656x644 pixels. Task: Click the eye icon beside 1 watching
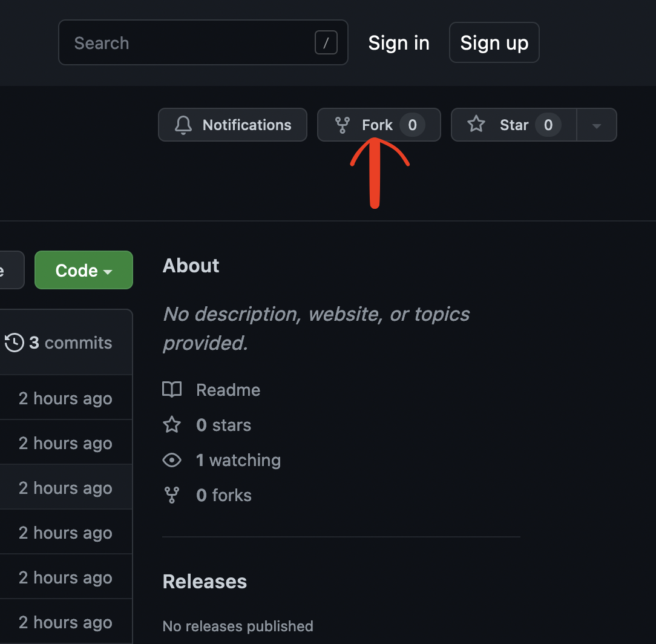click(172, 460)
